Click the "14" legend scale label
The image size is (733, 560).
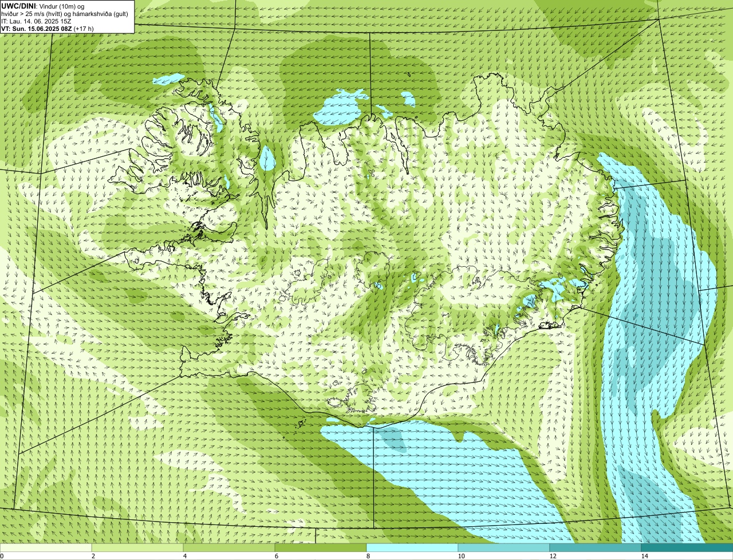(644, 556)
